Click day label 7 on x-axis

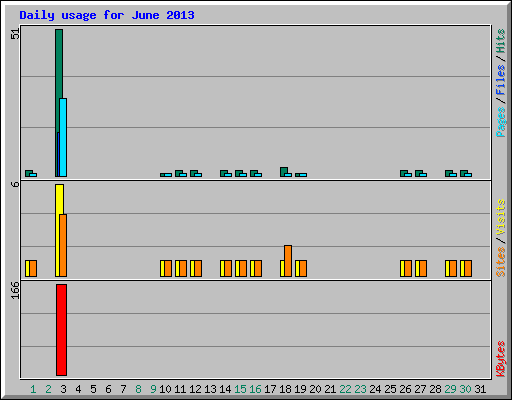(123, 389)
